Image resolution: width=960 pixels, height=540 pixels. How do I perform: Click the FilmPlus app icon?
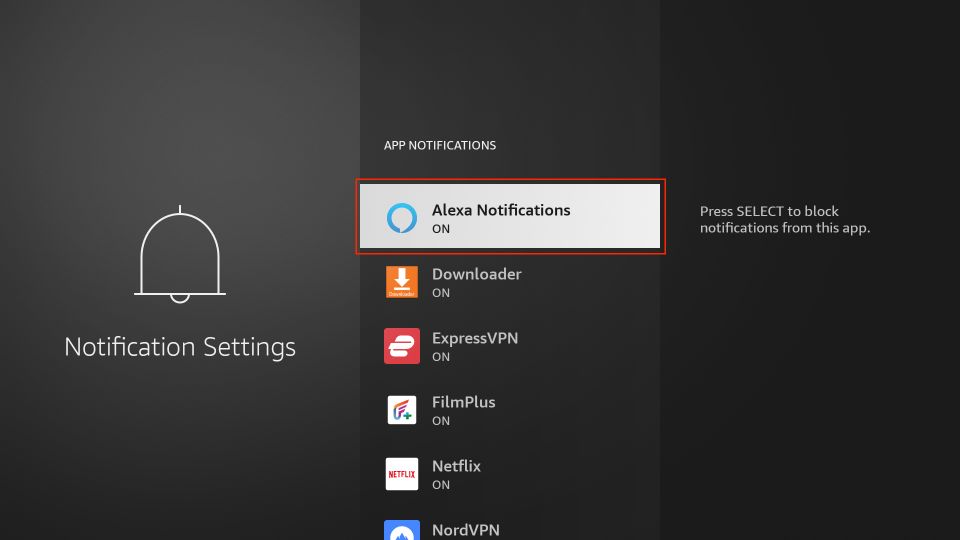click(402, 410)
